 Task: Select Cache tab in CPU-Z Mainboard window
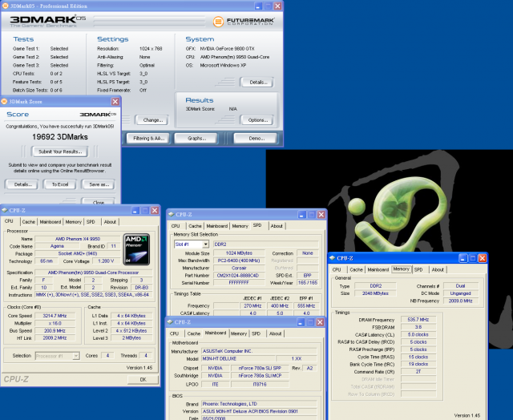click(194, 333)
